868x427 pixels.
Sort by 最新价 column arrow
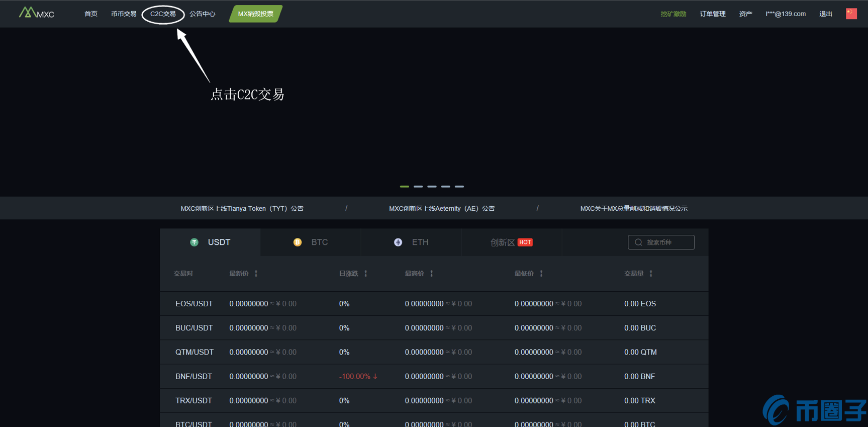tap(256, 274)
